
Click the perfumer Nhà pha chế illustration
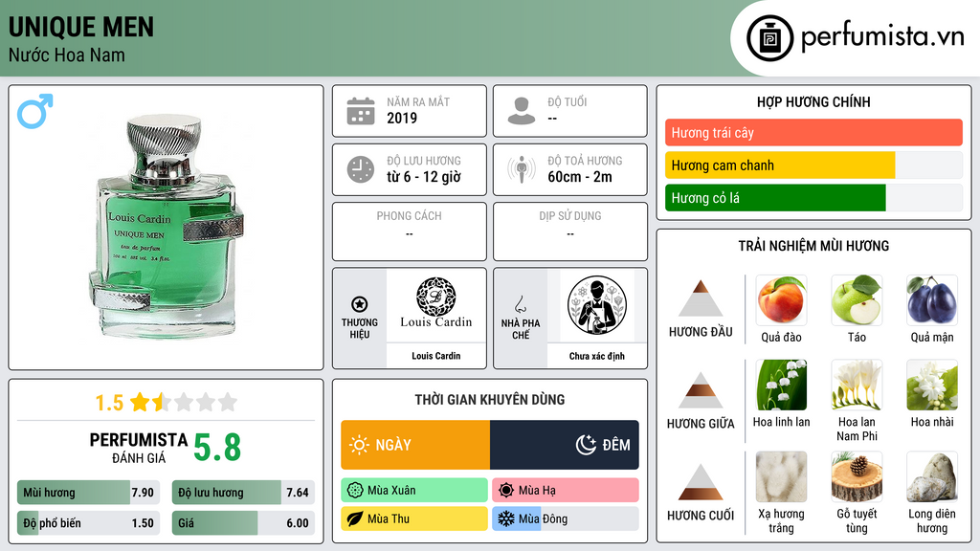pyautogui.click(x=597, y=305)
